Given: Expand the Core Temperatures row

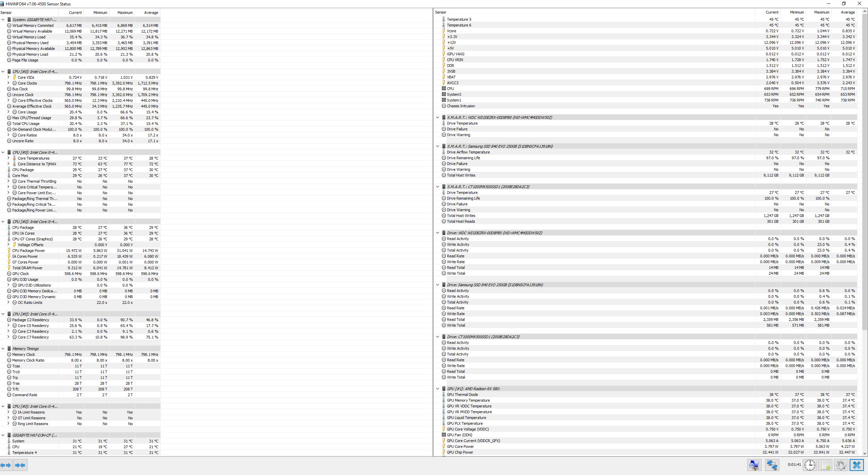Looking at the screenshot, I should coord(8,158).
